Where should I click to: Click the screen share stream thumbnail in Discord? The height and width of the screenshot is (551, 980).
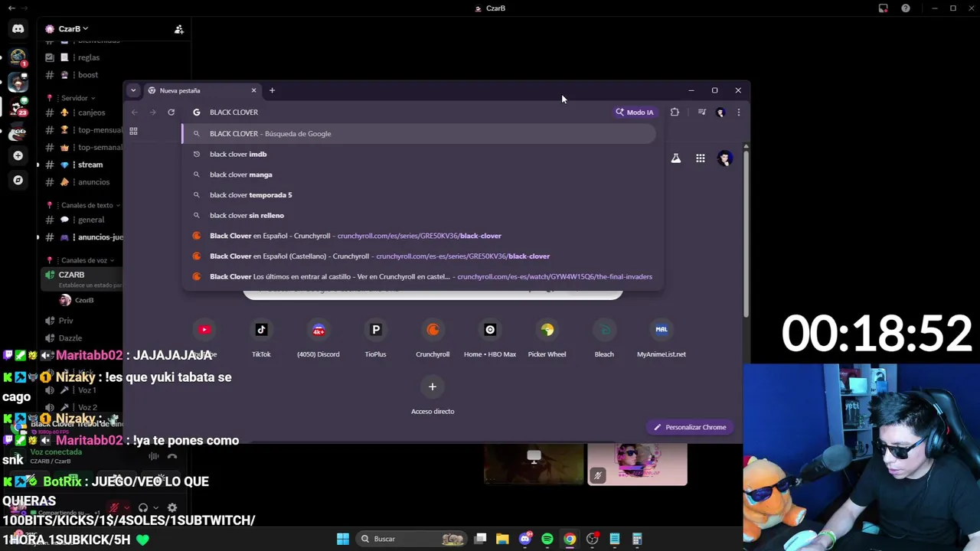tap(534, 465)
